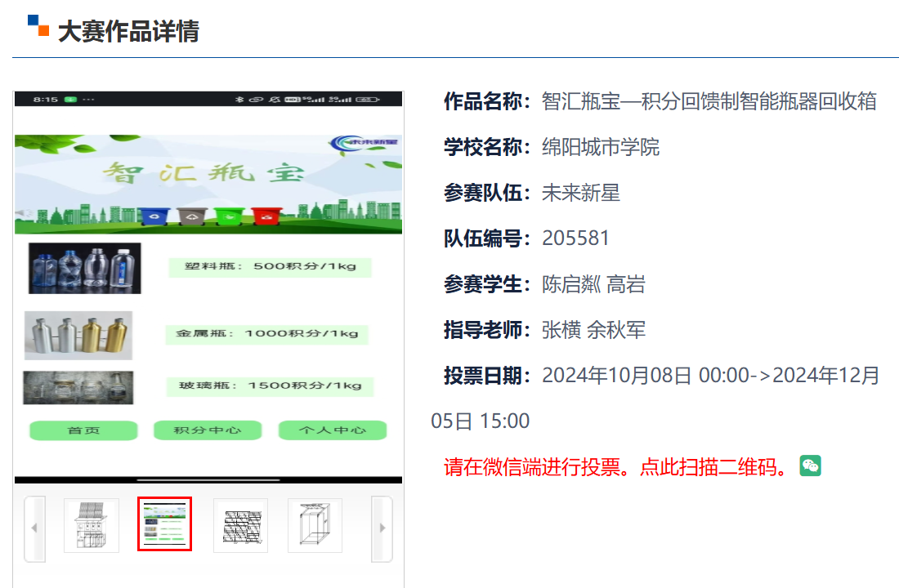Click the 塑料瓶 500积分/1kg label

270,267
